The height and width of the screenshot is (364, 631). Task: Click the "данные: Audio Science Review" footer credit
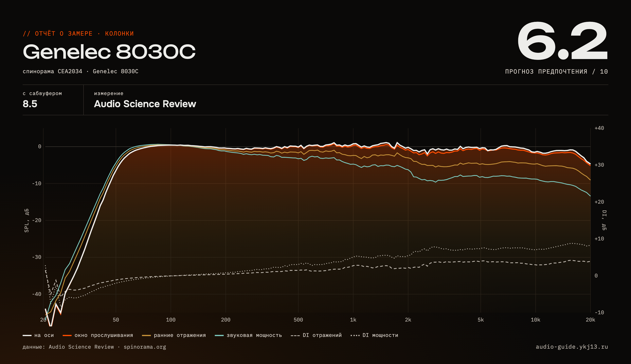[68, 347]
